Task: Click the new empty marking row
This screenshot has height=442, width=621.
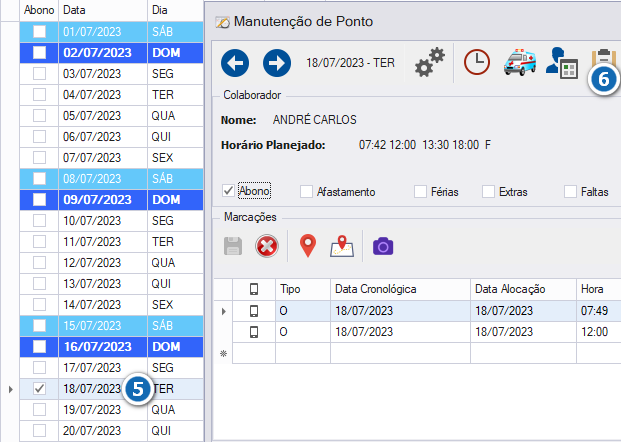Action: coord(418,353)
